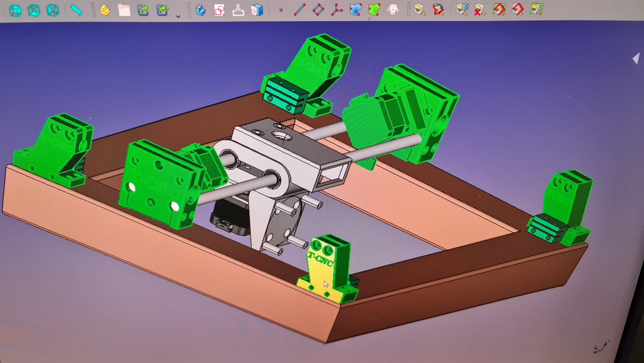Select the Measure Linear tape icon

coord(420,9)
